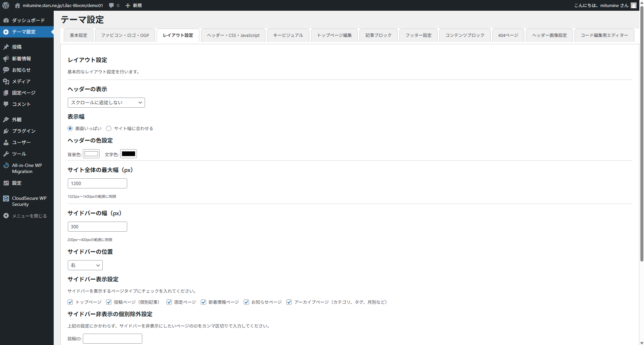This screenshot has height=345, width=644.
Task: Collapse menu via メニューを閉じる arrow icon
Action: coord(6,216)
